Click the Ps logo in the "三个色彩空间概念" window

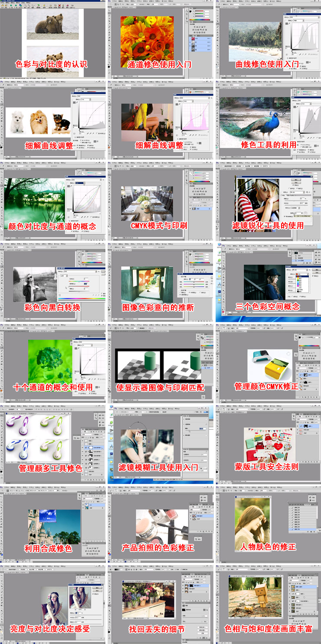(x=224, y=245)
